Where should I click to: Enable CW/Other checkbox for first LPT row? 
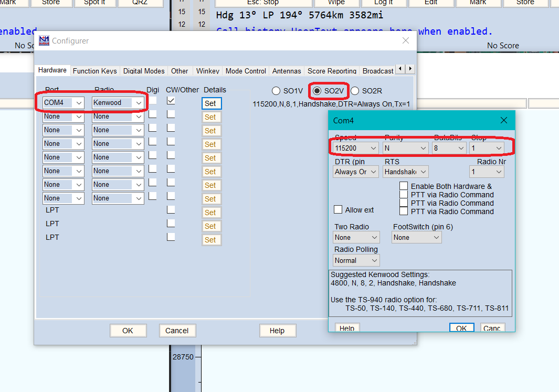click(171, 209)
